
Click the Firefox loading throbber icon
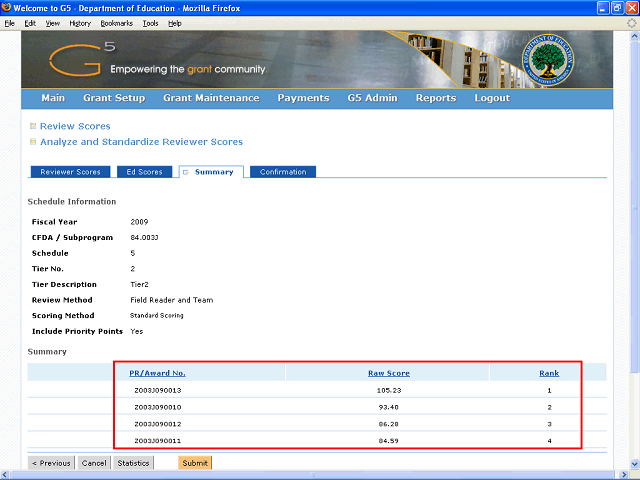point(631,23)
